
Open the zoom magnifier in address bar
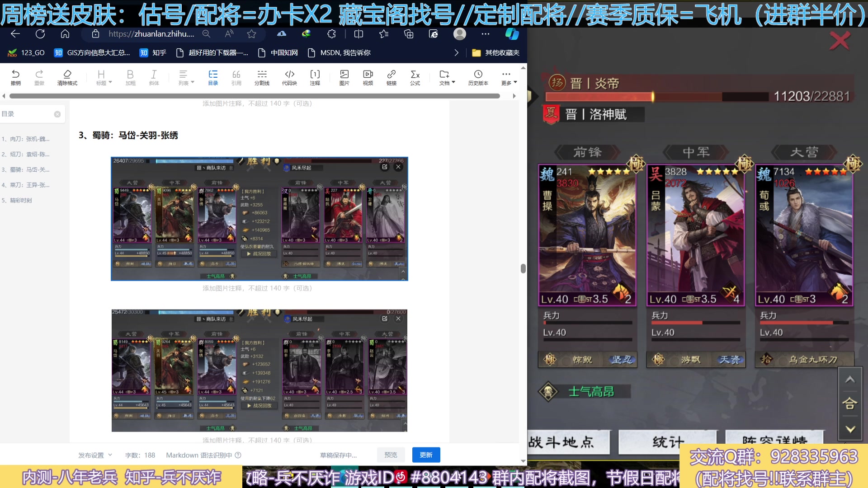click(x=206, y=34)
